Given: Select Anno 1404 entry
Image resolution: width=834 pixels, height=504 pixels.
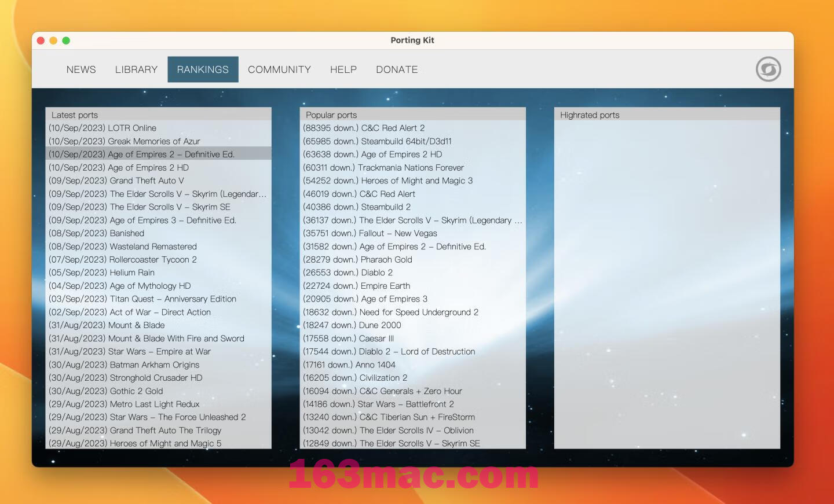Looking at the screenshot, I should [413, 365].
